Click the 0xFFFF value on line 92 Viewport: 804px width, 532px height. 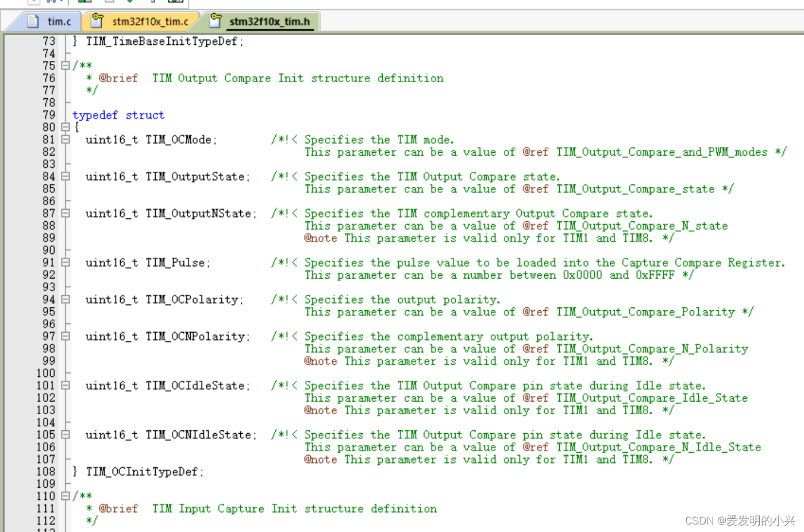point(655,275)
